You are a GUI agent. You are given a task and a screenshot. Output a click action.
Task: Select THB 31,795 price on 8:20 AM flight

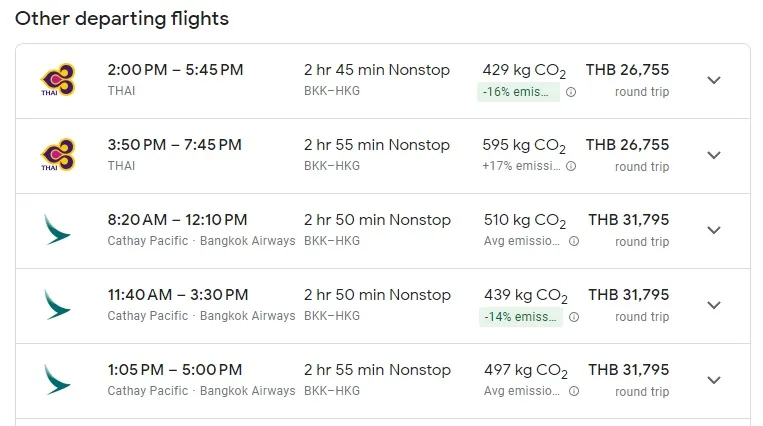tap(629, 220)
